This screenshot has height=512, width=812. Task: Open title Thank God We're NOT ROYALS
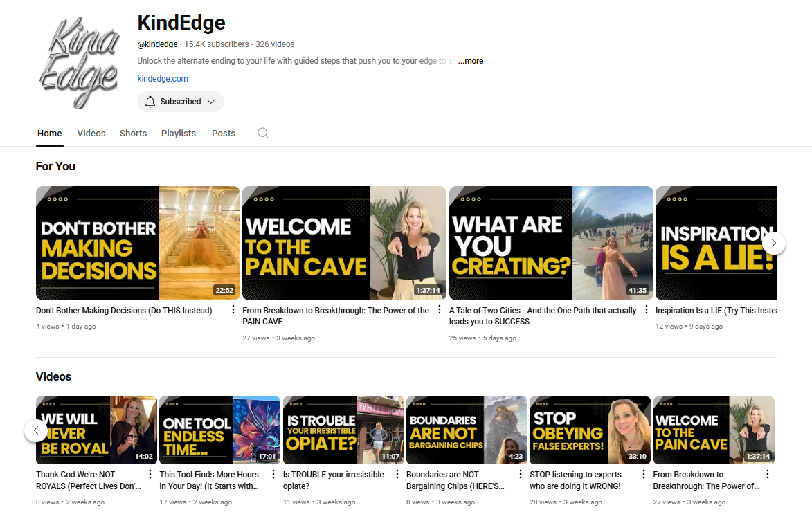coord(89,480)
